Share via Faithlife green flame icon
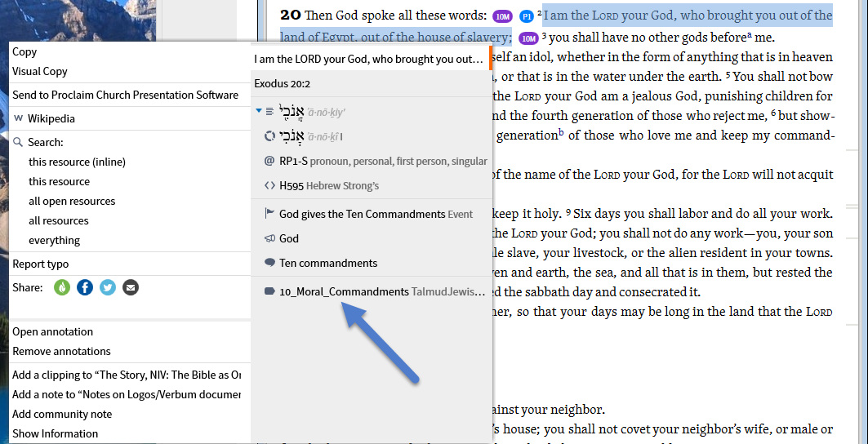The width and height of the screenshot is (868, 444). click(x=62, y=287)
